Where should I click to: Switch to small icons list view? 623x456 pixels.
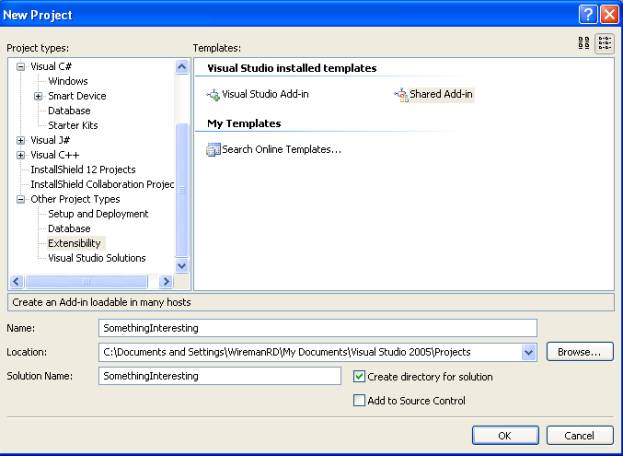(605, 43)
